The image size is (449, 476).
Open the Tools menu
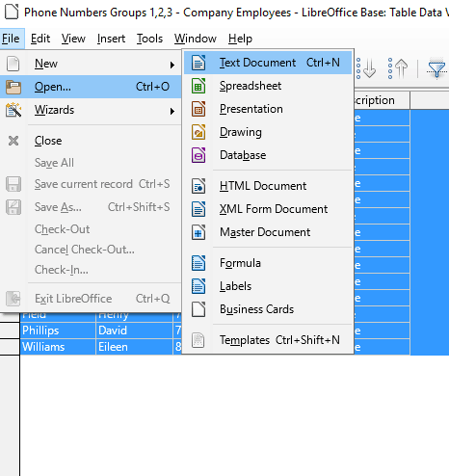149,39
